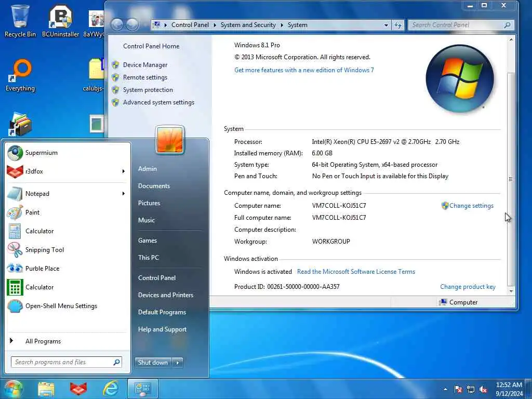Select the BCUninstaller desktop icon

(x=60, y=21)
